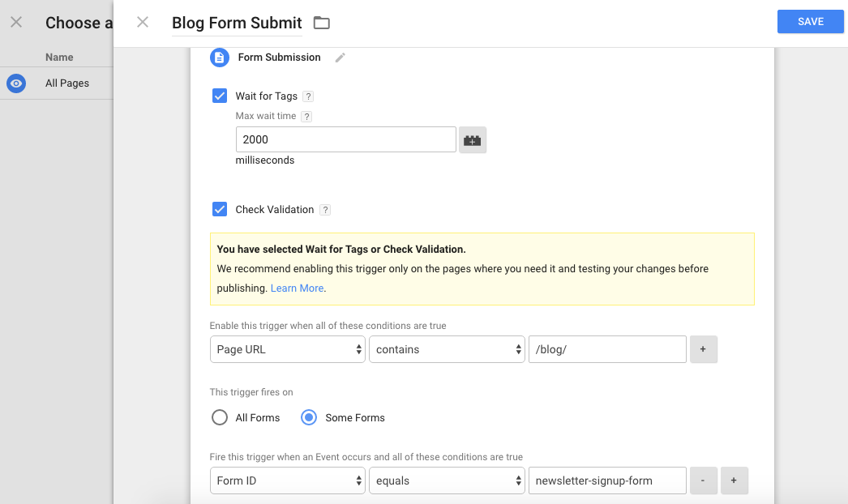Screen dimensions: 848x504
Task: Follow the Learn More link
Action: [x=297, y=288]
